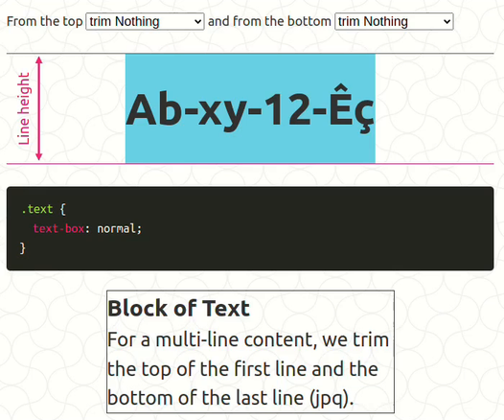
Task: Click the rotated 'Line height' label
Action: pos(24,108)
